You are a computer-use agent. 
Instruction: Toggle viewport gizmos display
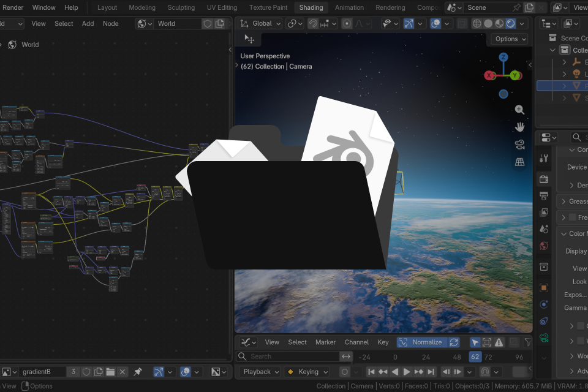tap(409, 24)
